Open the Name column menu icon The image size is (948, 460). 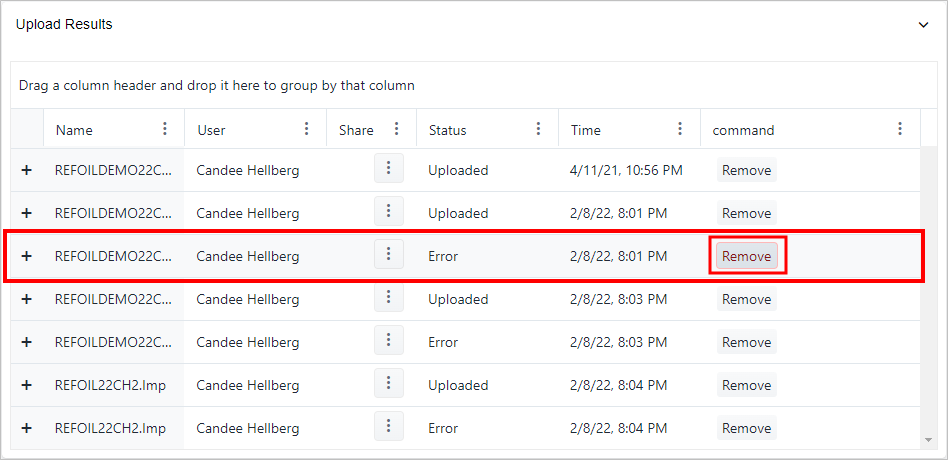pyautogui.click(x=165, y=129)
